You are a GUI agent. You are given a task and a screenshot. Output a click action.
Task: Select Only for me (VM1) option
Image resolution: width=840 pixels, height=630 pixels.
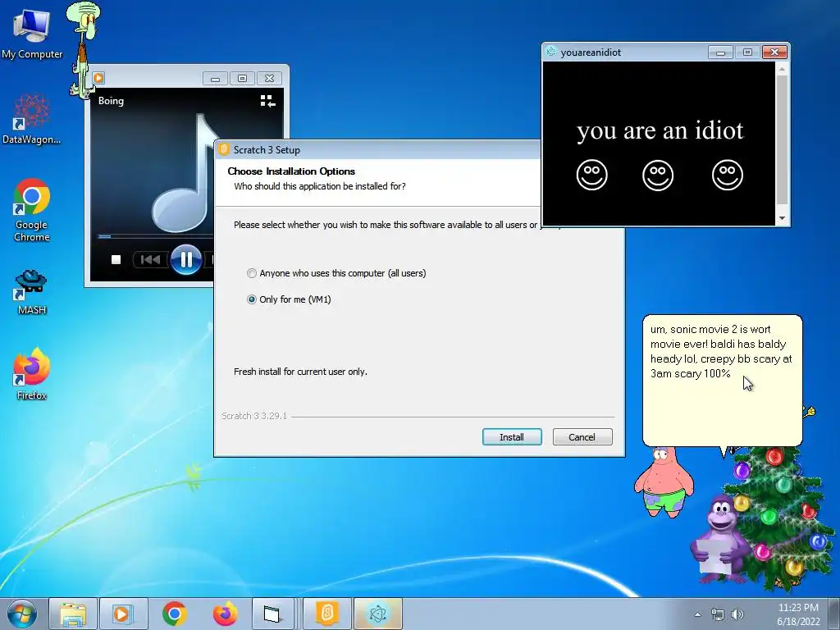[289, 299]
